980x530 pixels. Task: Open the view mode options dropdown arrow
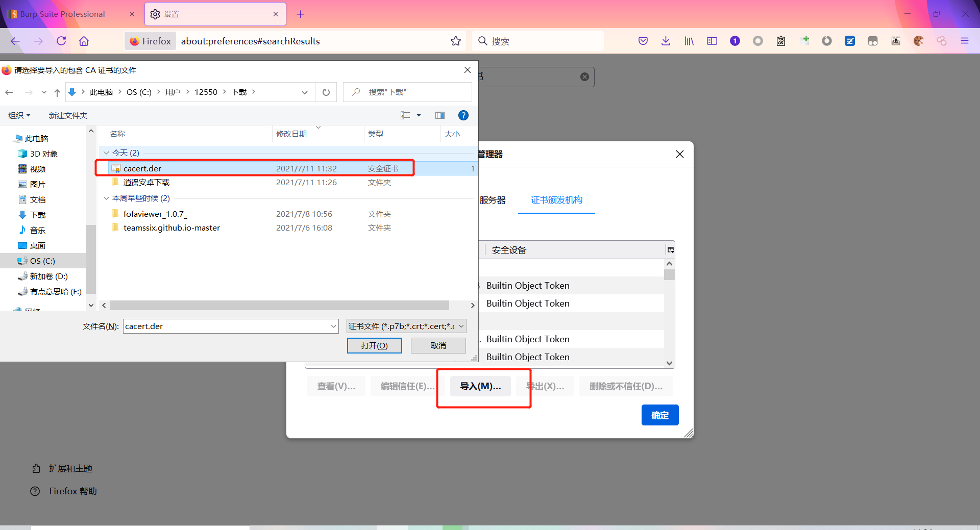(x=419, y=115)
